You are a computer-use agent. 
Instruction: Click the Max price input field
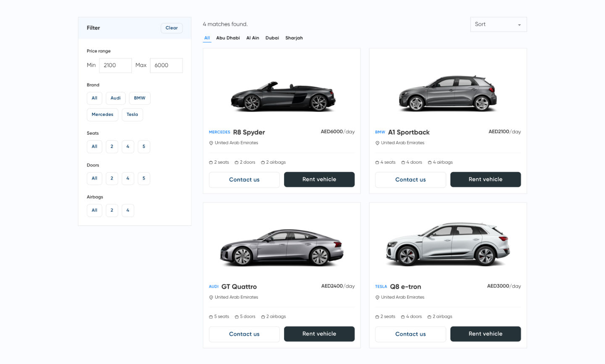166,65
